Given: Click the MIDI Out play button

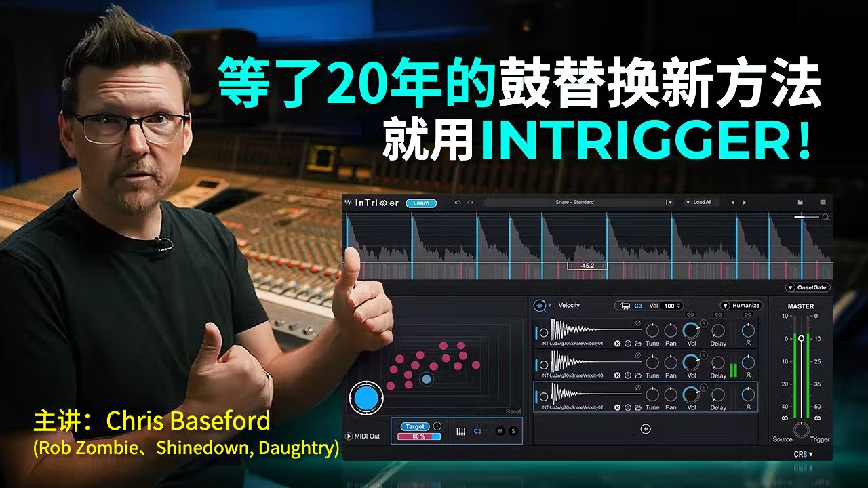Looking at the screenshot, I should (349, 436).
